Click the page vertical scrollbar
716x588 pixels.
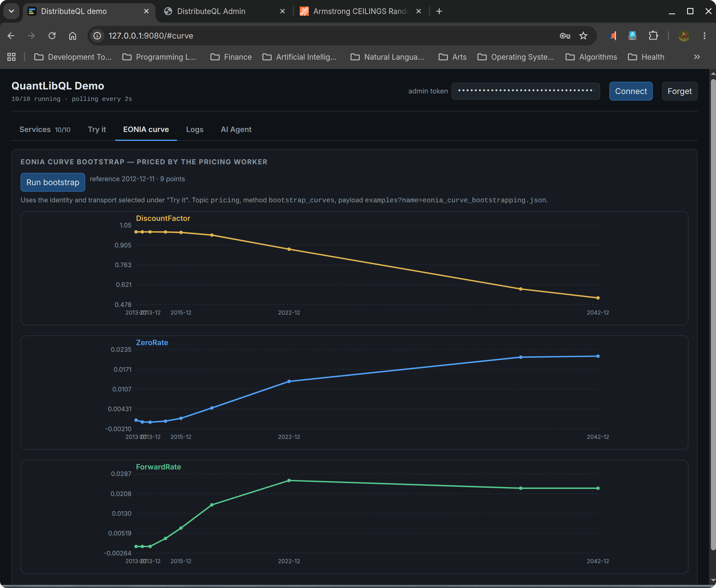(713, 315)
